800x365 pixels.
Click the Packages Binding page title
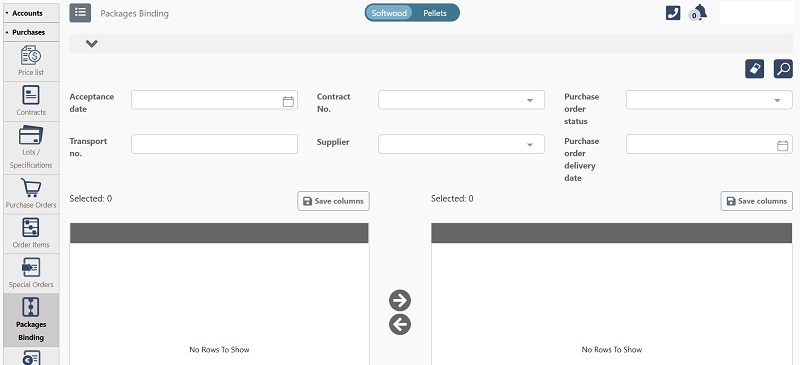[134, 14]
